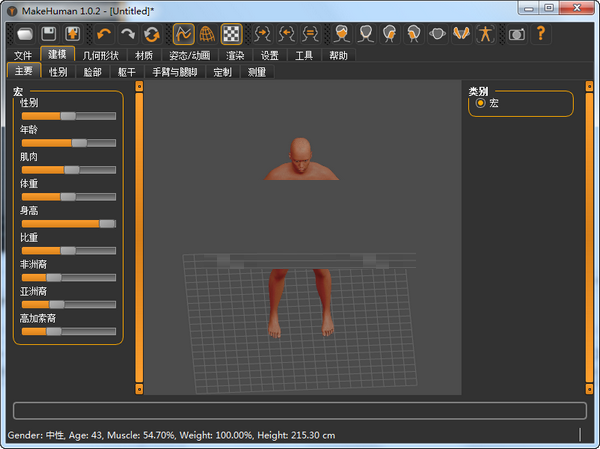Click the Load file toolbar icon
This screenshot has width=600, height=449.
[25, 34]
